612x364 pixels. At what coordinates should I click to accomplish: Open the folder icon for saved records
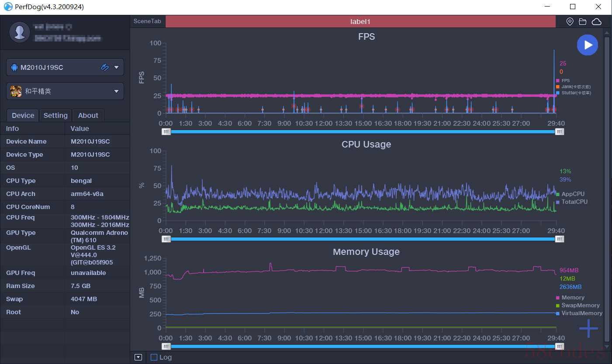(582, 22)
